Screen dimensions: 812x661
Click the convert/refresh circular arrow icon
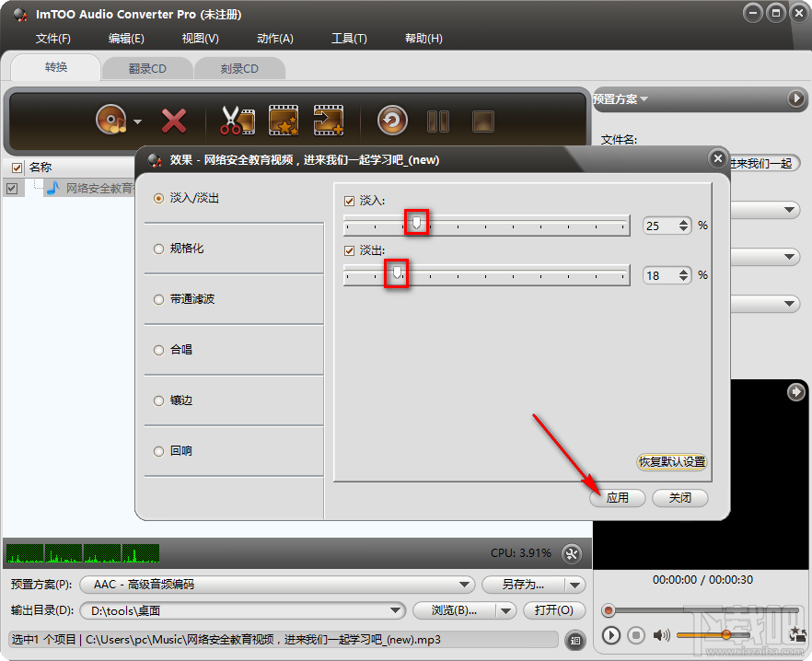pyautogui.click(x=390, y=120)
